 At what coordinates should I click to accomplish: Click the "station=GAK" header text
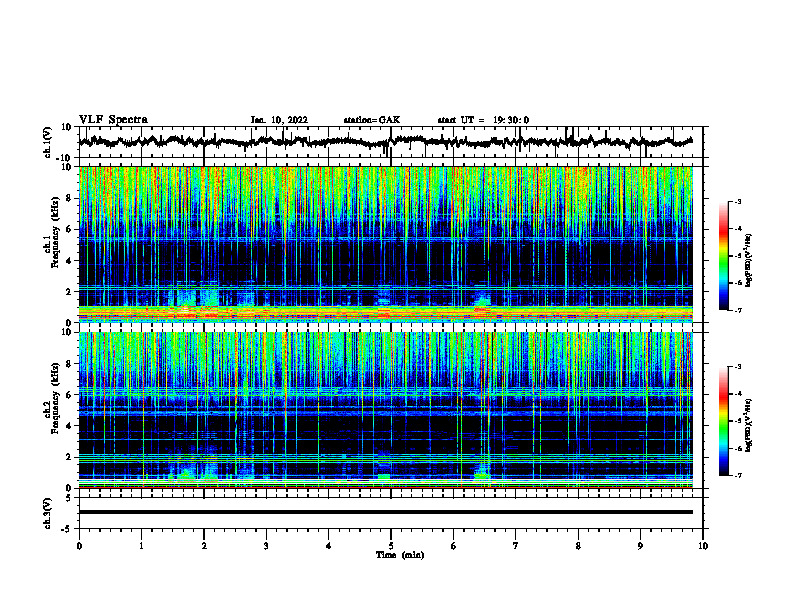click(372, 120)
